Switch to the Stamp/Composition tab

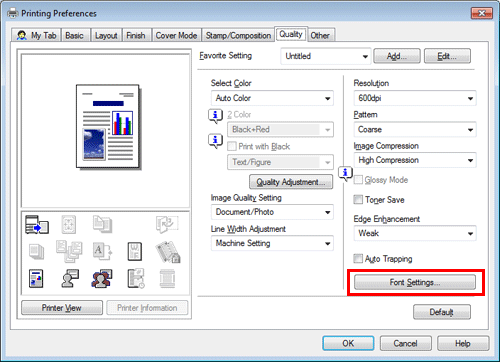tap(238, 35)
